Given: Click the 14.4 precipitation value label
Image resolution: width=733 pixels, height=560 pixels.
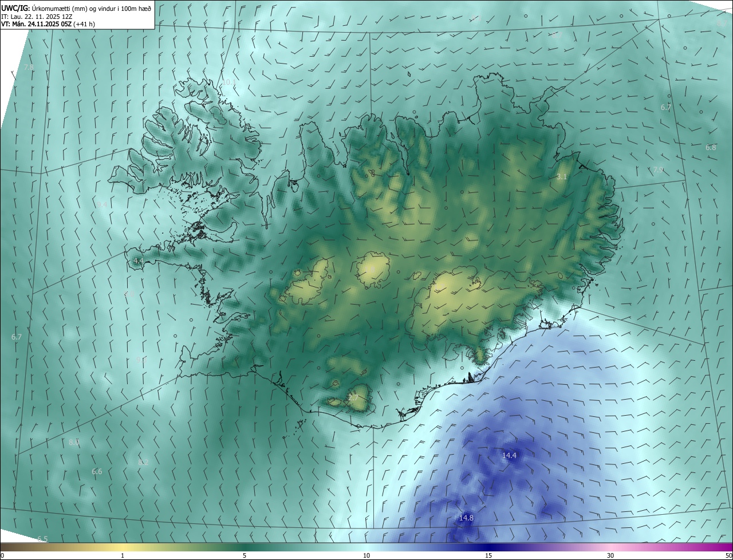Looking at the screenshot, I should (x=509, y=456).
